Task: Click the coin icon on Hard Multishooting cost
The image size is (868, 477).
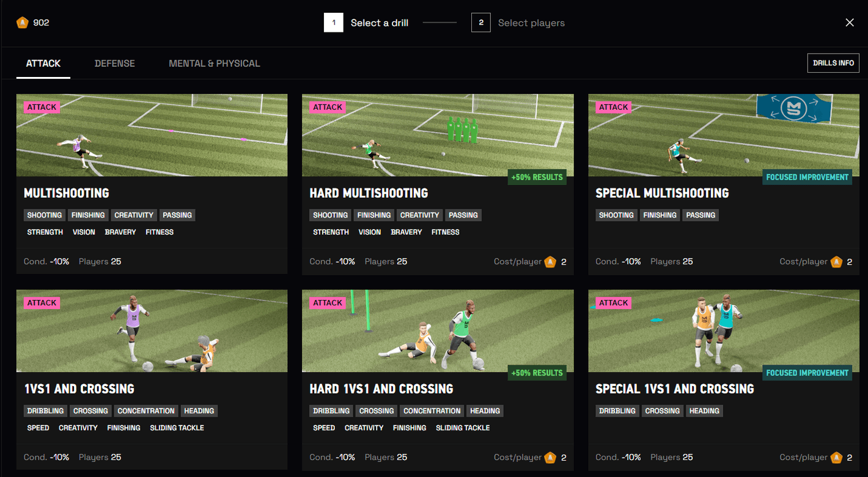Action: pos(550,261)
